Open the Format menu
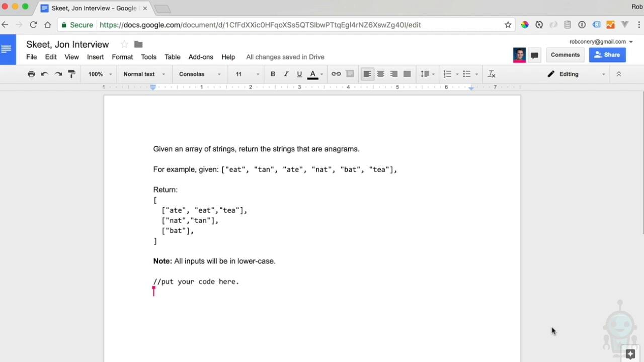Screen dimensions: 644x362 click(122, 57)
